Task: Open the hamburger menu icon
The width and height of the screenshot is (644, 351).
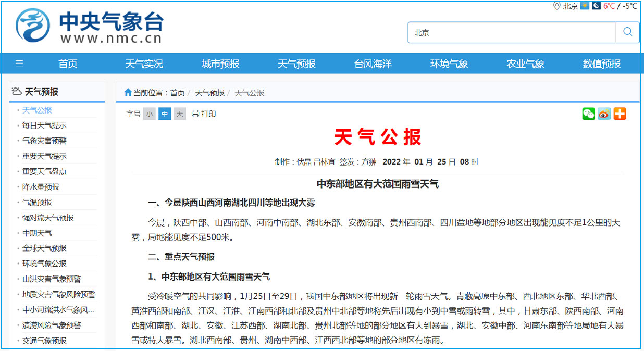Action: 19,64
